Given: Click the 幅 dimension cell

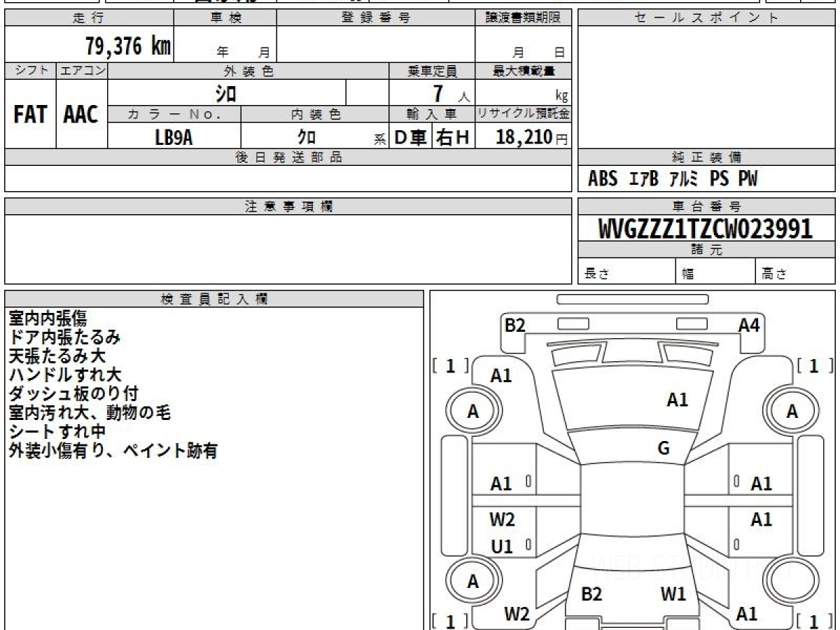Looking at the screenshot, I should point(715,272).
